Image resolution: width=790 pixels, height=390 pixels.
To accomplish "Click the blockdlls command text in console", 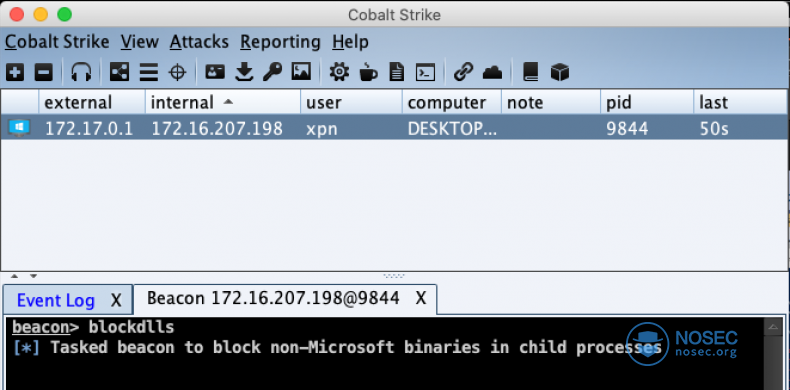I will 131,328.
